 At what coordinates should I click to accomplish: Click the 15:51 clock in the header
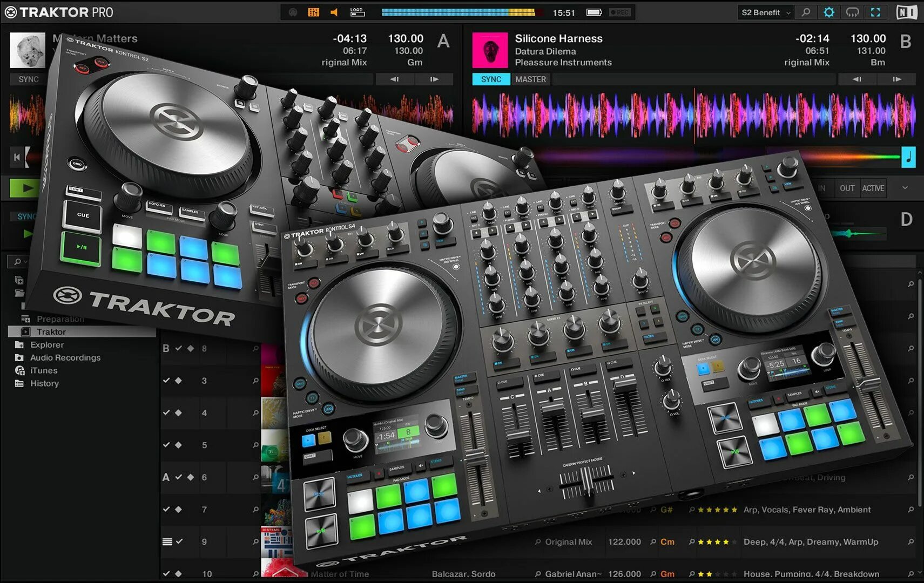(x=564, y=12)
